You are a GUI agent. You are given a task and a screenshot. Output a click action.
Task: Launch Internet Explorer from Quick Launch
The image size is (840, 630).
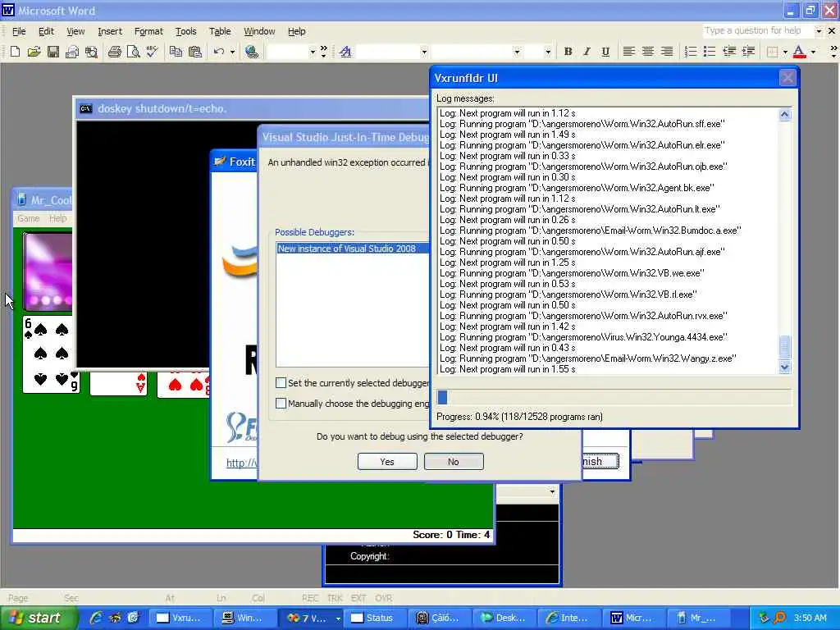click(x=97, y=618)
